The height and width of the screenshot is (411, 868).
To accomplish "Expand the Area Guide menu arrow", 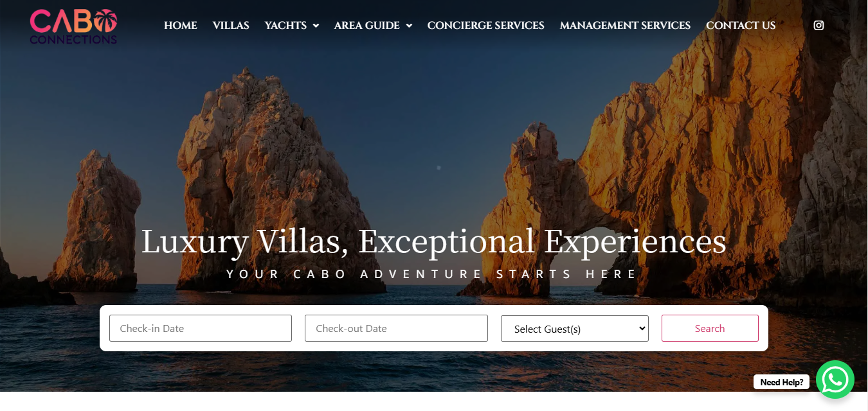I will (409, 26).
